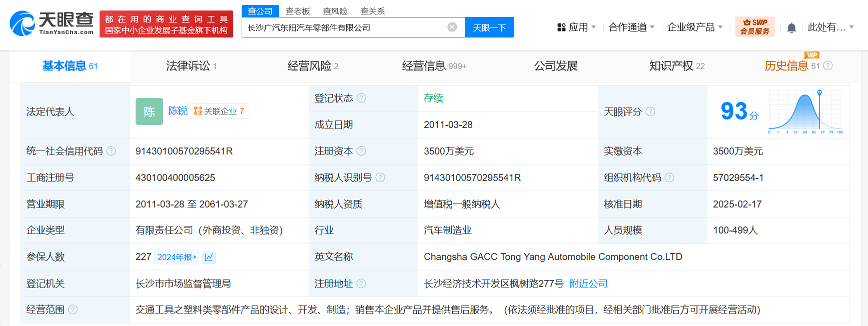Screen dimensions: 868x326
Task: Click the 汽车制造业 industry value
Action: click(448, 230)
